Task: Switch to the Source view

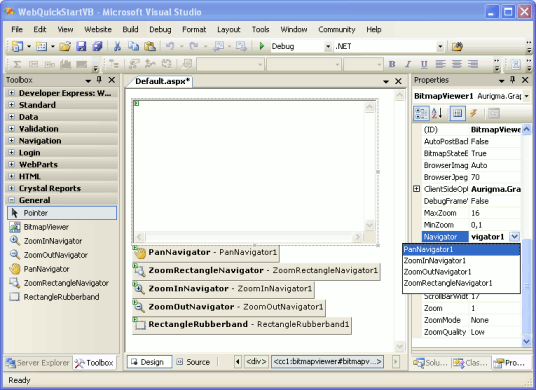Action: [x=193, y=362]
